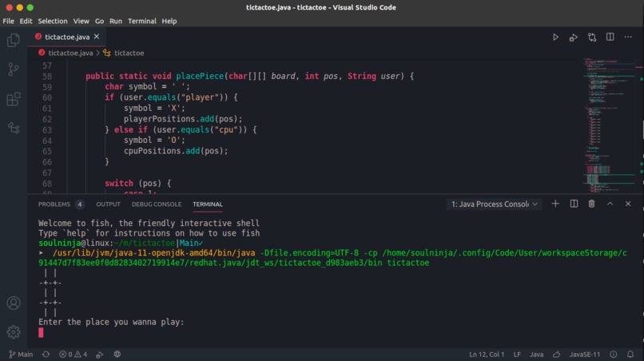Click 'Enter the place you wanna play:' text

pyautogui.click(x=111, y=322)
